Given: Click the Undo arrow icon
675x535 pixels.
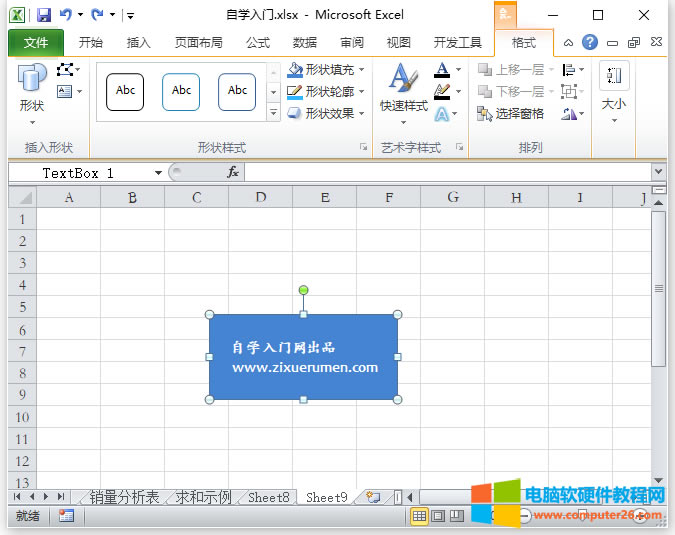Looking at the screenshot, I should 66,15.
